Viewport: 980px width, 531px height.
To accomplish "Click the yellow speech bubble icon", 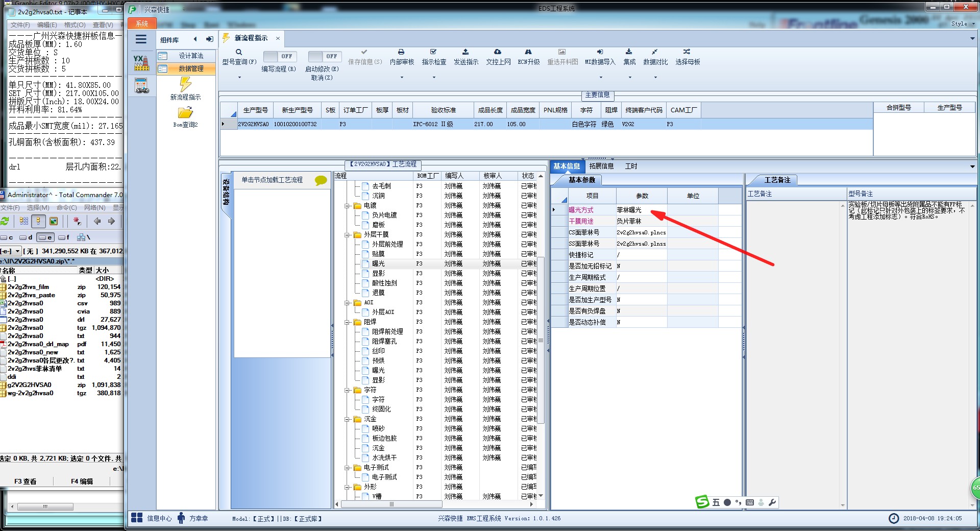I will click(321, 180).
